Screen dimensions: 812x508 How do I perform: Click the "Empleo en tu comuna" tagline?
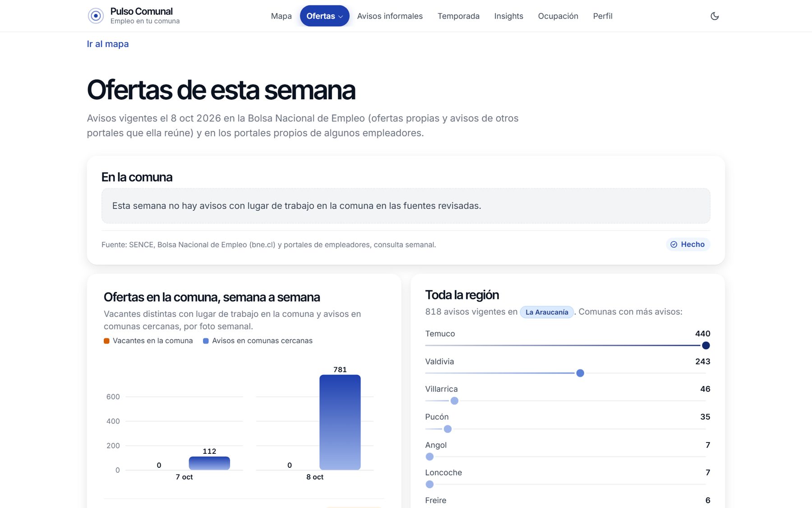(x=145, y=21)
